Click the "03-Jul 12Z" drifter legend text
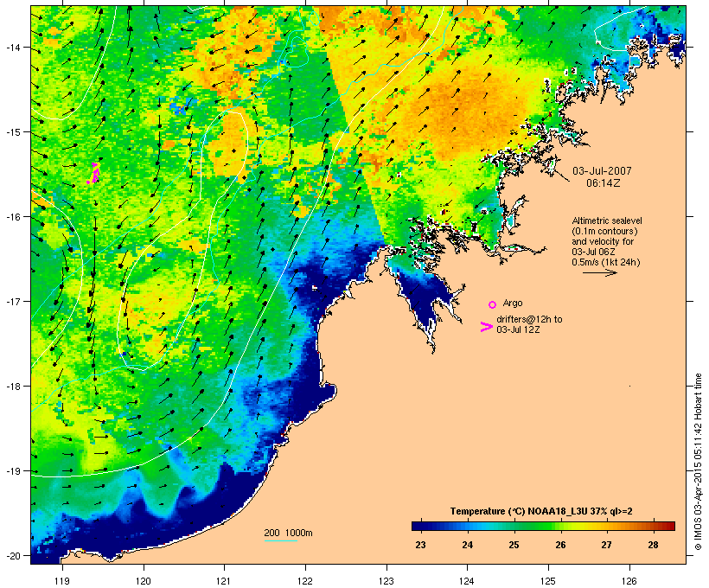 click(518, 329)
